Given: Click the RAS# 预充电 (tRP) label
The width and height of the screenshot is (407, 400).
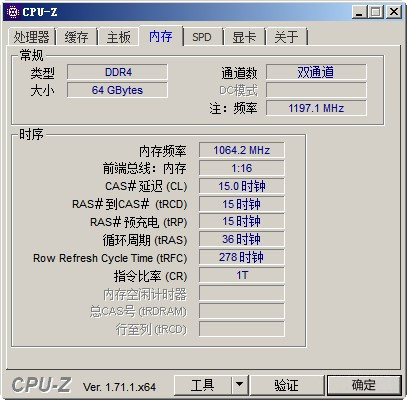Looking at the screenshot, I should tap(138, 222).
